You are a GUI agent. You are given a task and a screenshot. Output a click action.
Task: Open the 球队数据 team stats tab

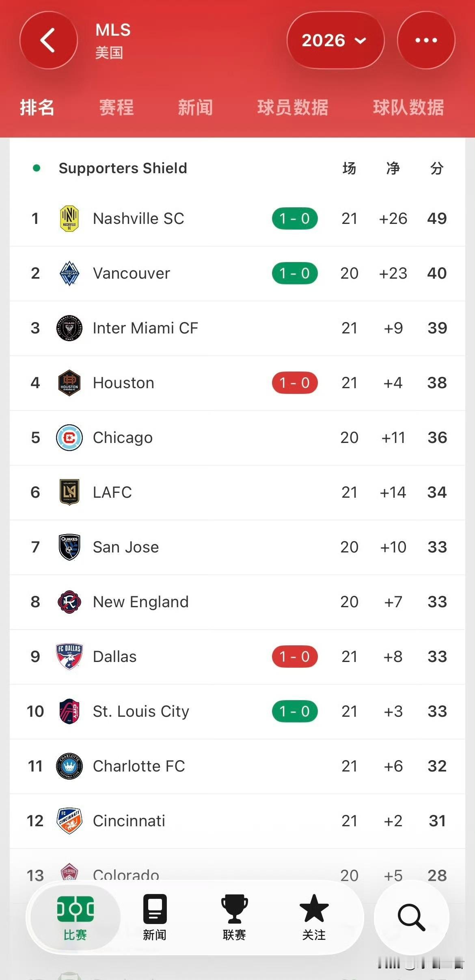coord(408,107)
